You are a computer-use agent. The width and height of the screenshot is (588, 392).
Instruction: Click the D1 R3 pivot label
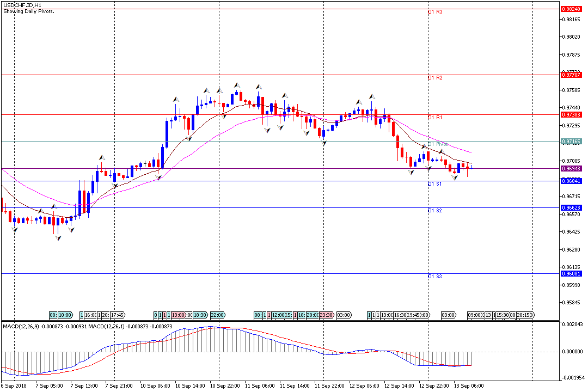pyautogui.click(x=435, y=12)
